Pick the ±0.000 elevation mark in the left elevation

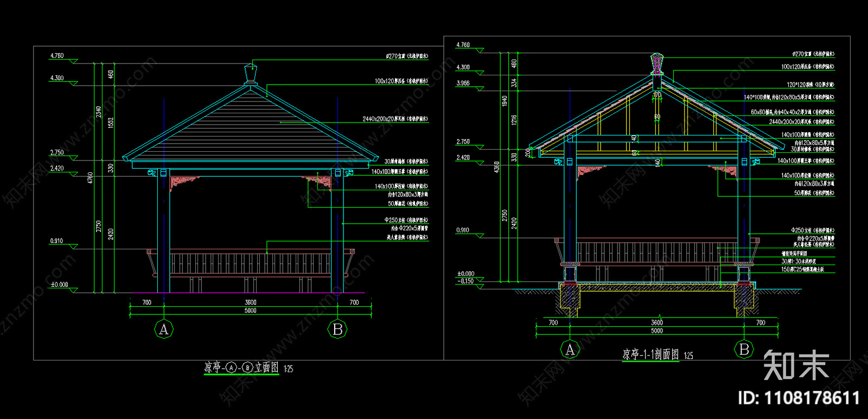pos(59,285)
